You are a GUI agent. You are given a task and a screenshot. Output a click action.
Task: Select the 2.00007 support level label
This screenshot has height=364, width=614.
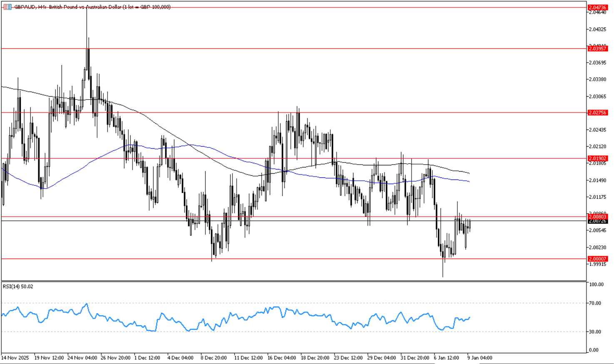coord(598,259)
